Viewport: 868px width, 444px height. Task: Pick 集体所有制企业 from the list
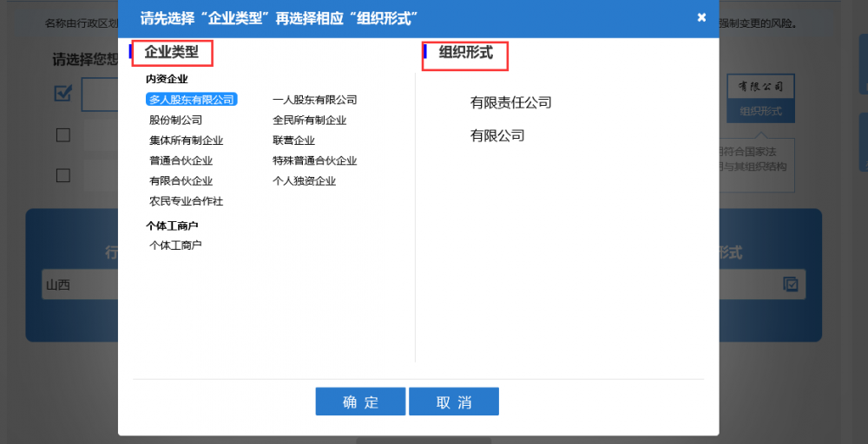pyautogui.click(x=186, y=140)
